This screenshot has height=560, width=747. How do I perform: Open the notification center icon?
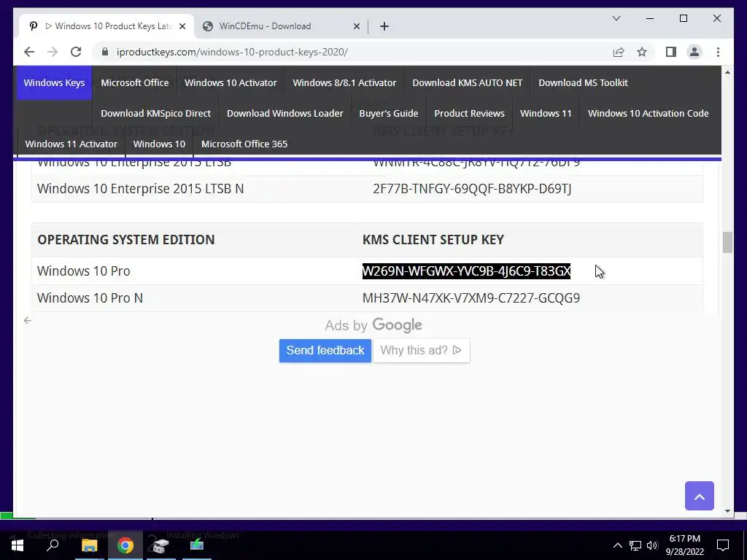pos(723,545)
